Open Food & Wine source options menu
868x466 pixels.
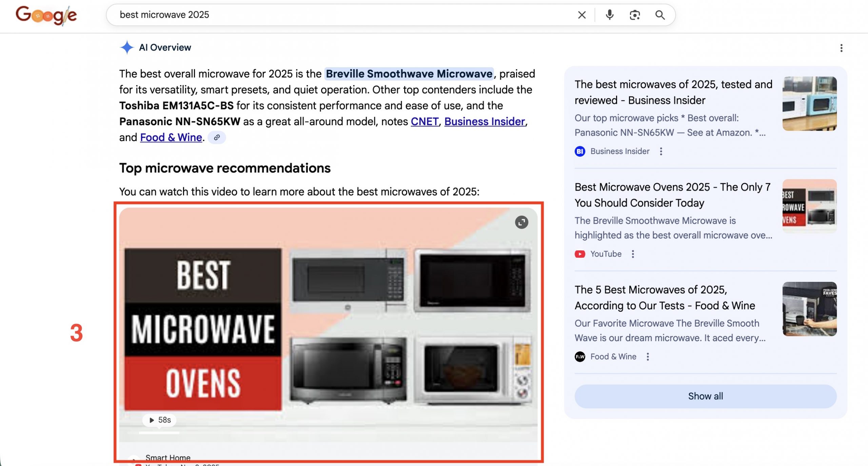[648, 357]
